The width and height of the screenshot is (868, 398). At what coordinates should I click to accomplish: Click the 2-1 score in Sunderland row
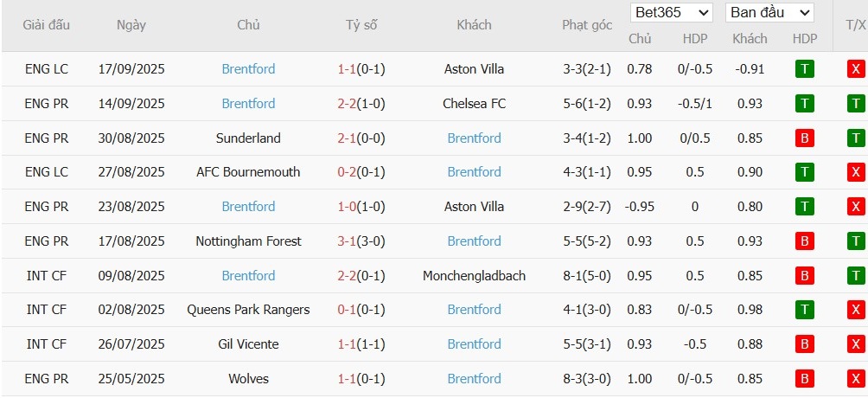[x=346, y=138]
